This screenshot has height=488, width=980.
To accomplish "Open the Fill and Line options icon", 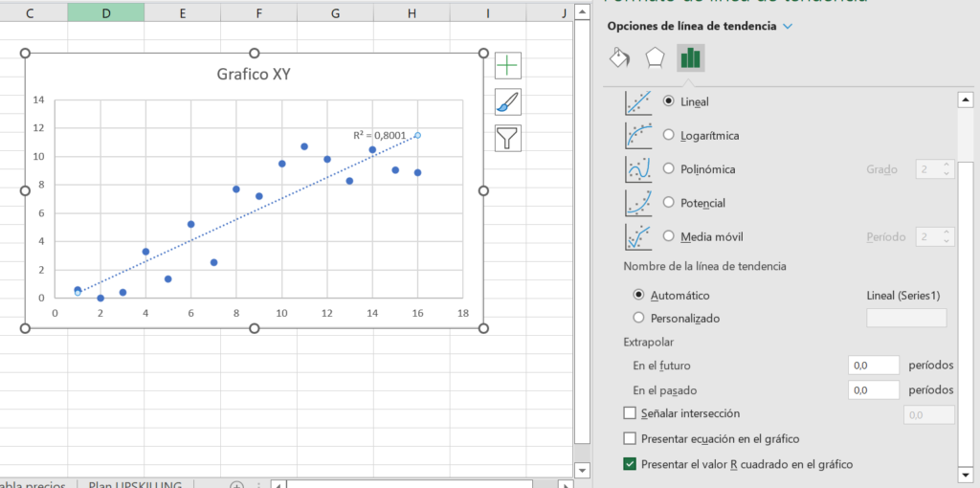I will (x=619, y=57).
